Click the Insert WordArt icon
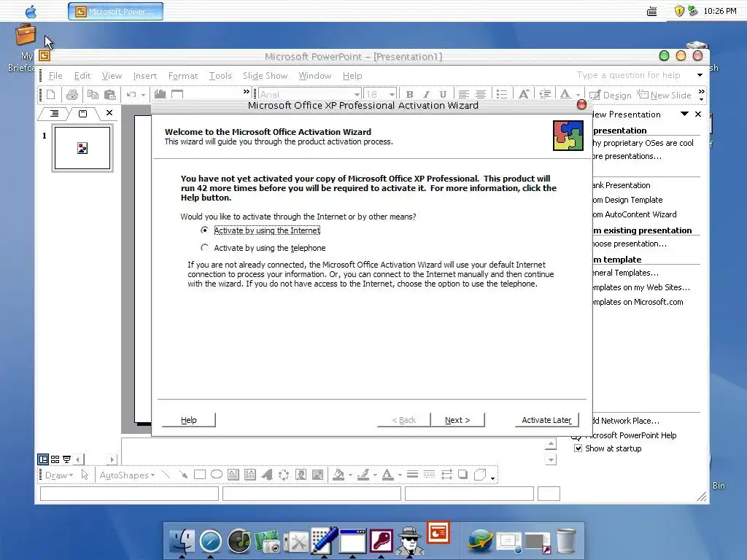The height and width of the screenshot is (560, 747). [x=267, y=474]
